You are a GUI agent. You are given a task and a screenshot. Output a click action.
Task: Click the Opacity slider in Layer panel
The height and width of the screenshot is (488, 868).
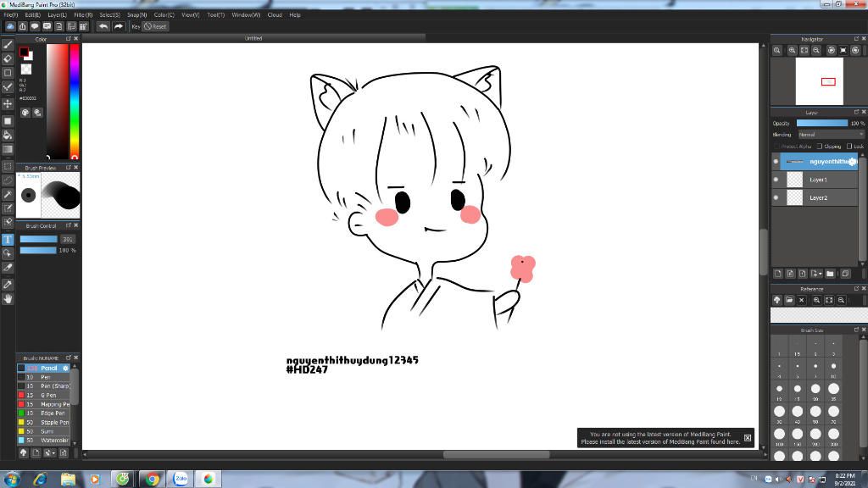click(821, 124)
